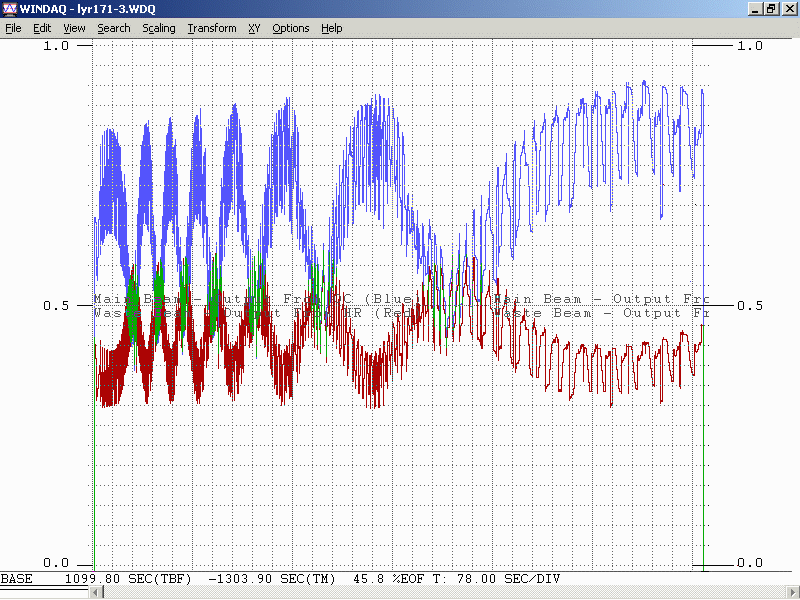Click the horizontal scrollbar right arrow
This screenshot has width=800, height=600.
(791, 593)
